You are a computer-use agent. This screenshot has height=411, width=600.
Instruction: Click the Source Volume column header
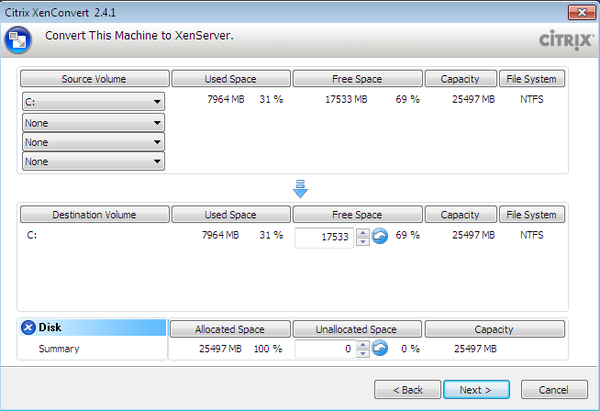[x=94, y=78]
